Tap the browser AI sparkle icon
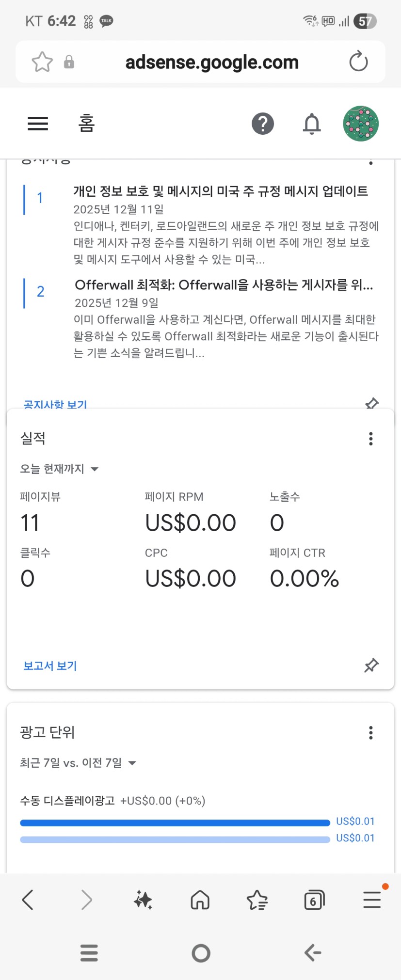 pyautogui.click(x=143, y=900)
